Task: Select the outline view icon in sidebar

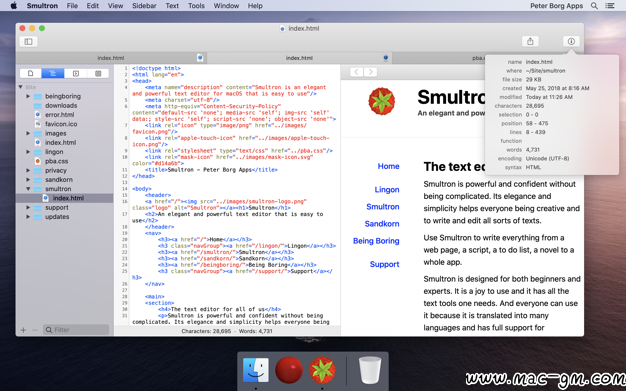Action: [x=53, y=73]
